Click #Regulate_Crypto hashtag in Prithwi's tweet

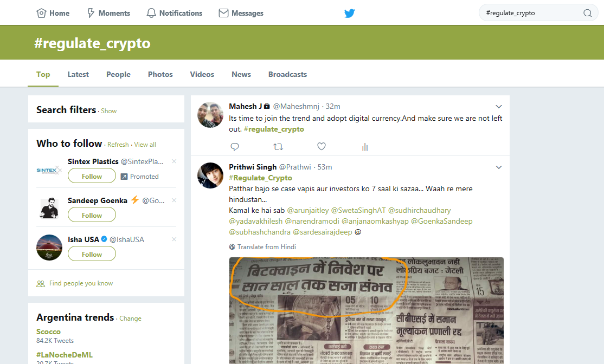tap(260, 178)
